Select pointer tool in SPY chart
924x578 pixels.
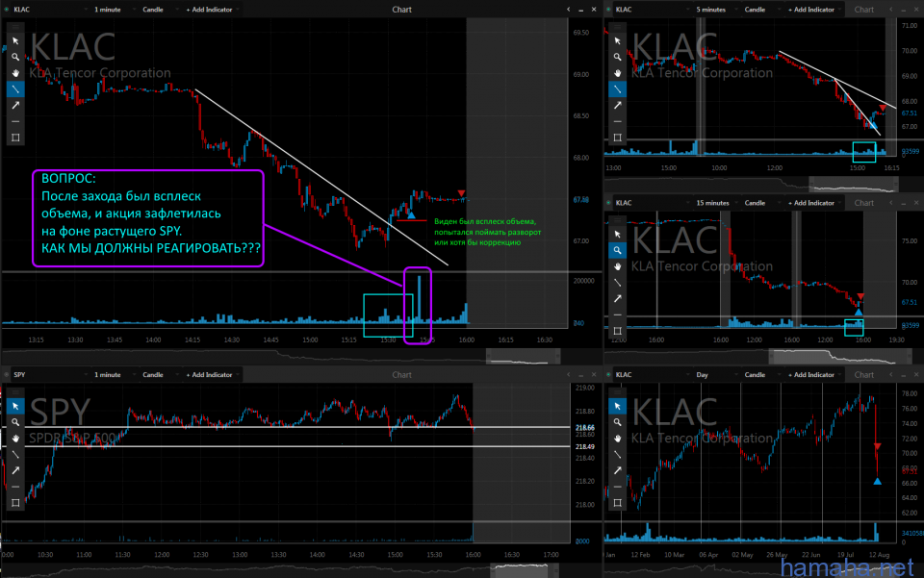pos(15,406)
